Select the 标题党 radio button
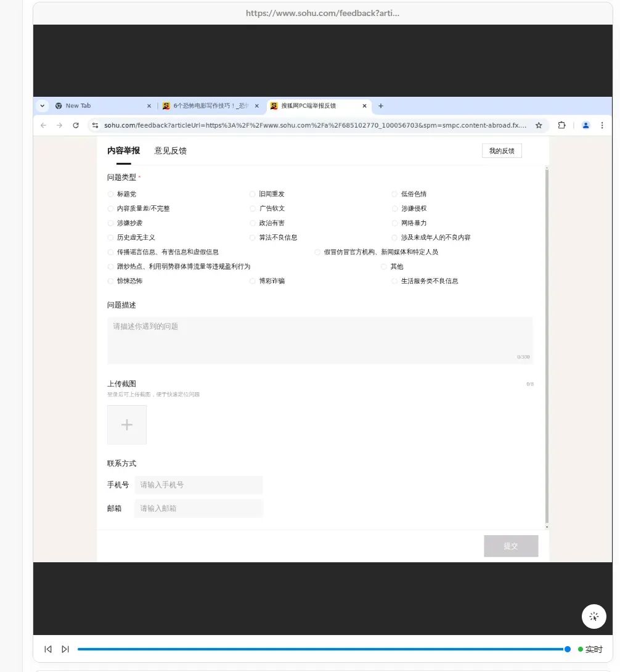The width and height of the screenshot is (620, 672). 110,194
